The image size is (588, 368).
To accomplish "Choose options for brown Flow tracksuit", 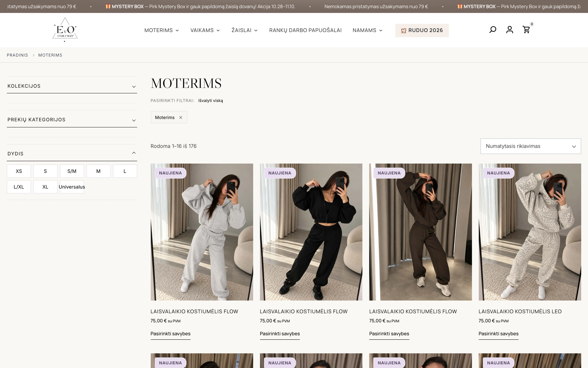I will pyautogui.click(x=389, y=334).
